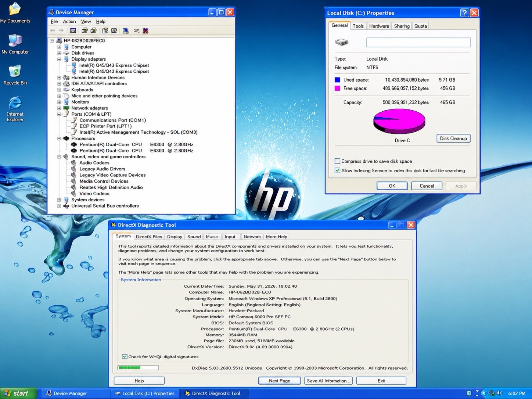Click the ECP Printer Port (LPT1) icon
This screenshot has height=399, width=532.
pyautogui.click(x=74, y=126)
